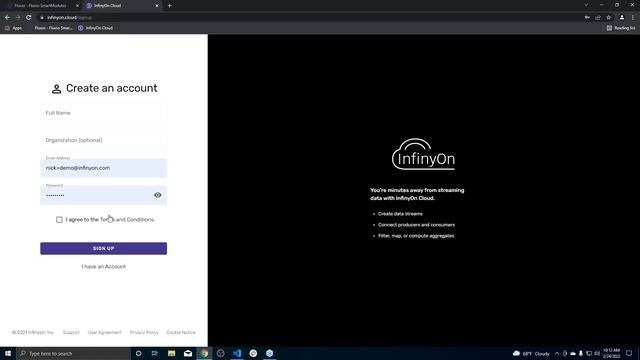Image resolution: width=640 pixels, height=360 pixels.
Task: Click the address bar URL
Action: pyautogui.click(x=69, y=18)
